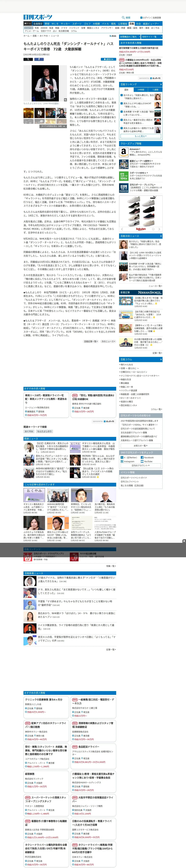
Task: Click コラム一覧 link
Action: pyautogui.click(x=156, y=409)
